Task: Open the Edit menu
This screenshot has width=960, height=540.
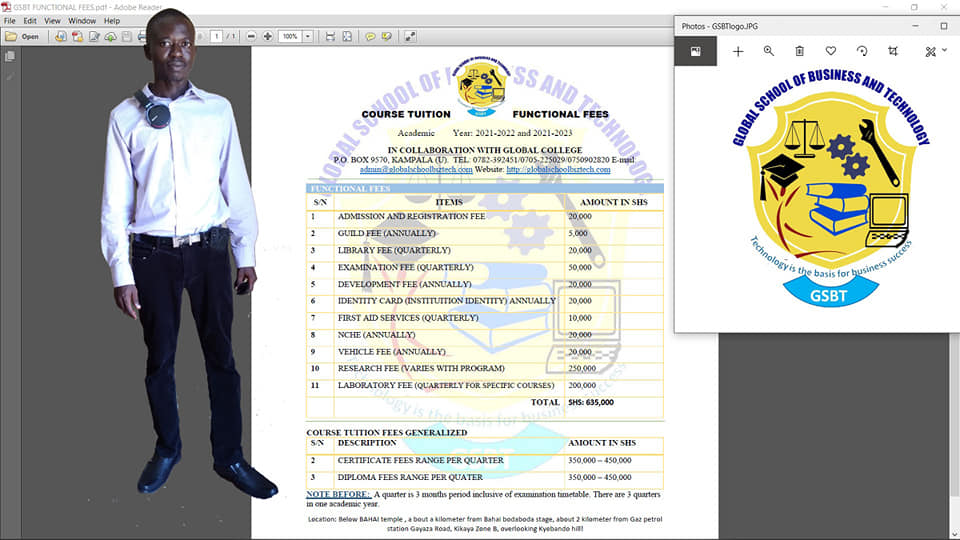Action: (x=30, y=21)
